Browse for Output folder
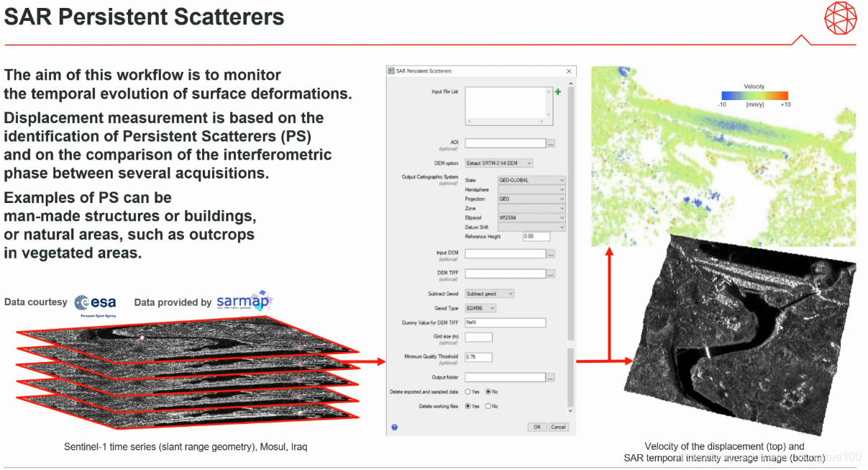Screen dimensions: 868x470 (551, 377)
